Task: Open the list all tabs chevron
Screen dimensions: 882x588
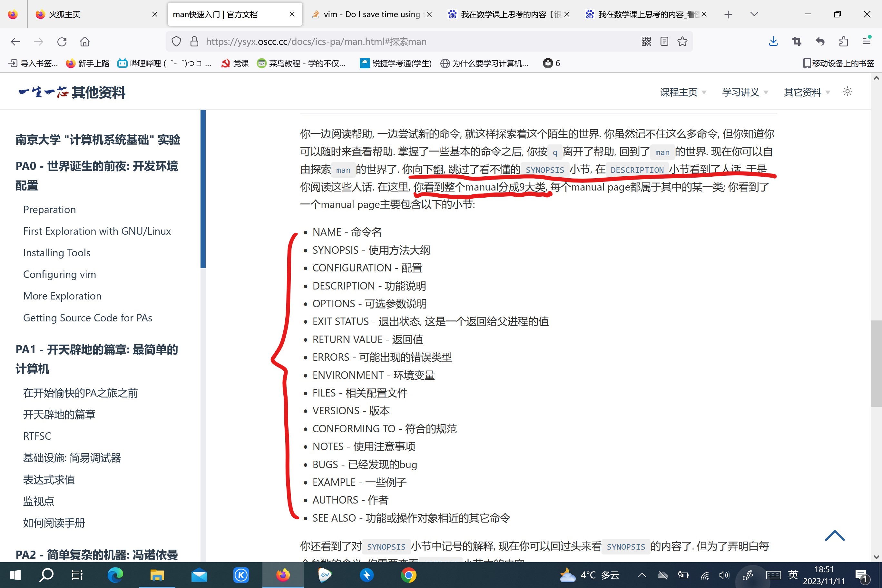Action: click(x=754, y=14)
